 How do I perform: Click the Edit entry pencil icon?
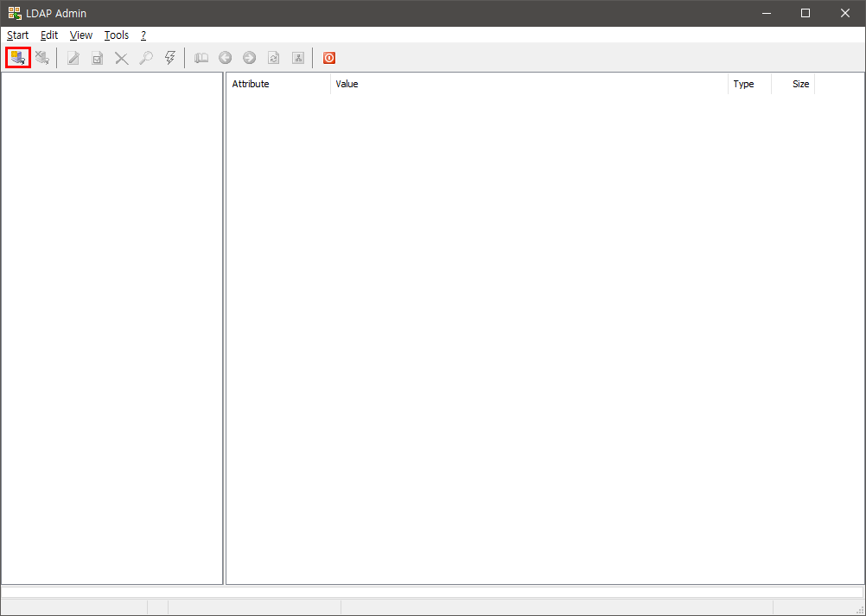pyautogui.click(x=73, y=58)
